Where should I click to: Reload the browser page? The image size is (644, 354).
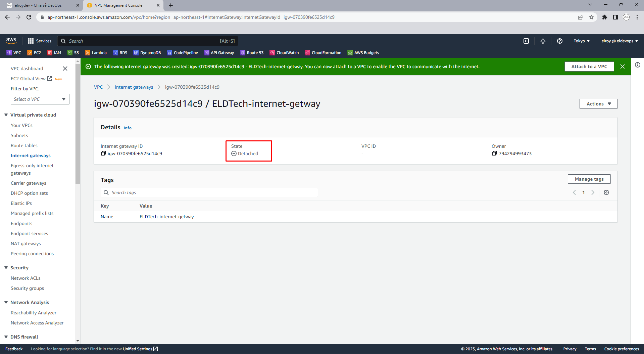tap(29, 17)
